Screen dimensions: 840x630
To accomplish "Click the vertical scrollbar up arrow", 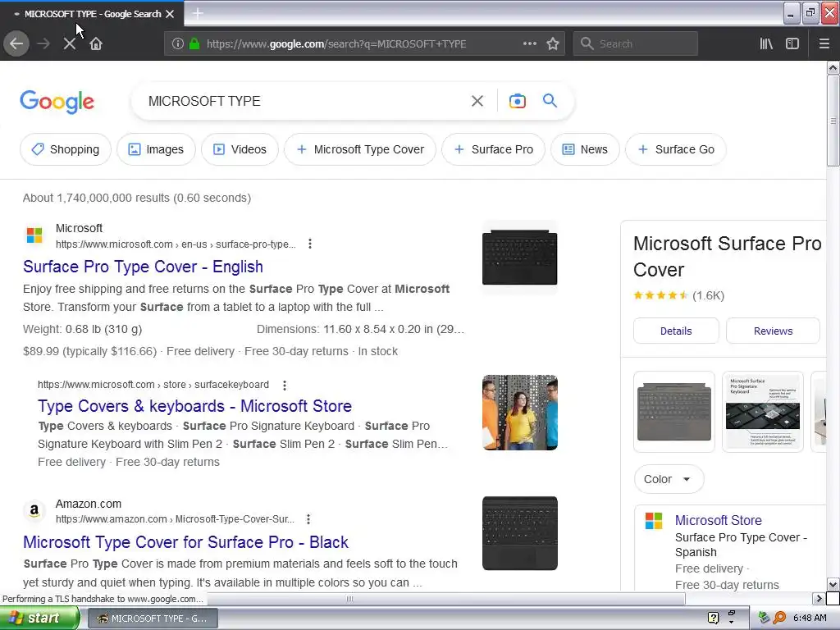I will [x=833, y=67].
